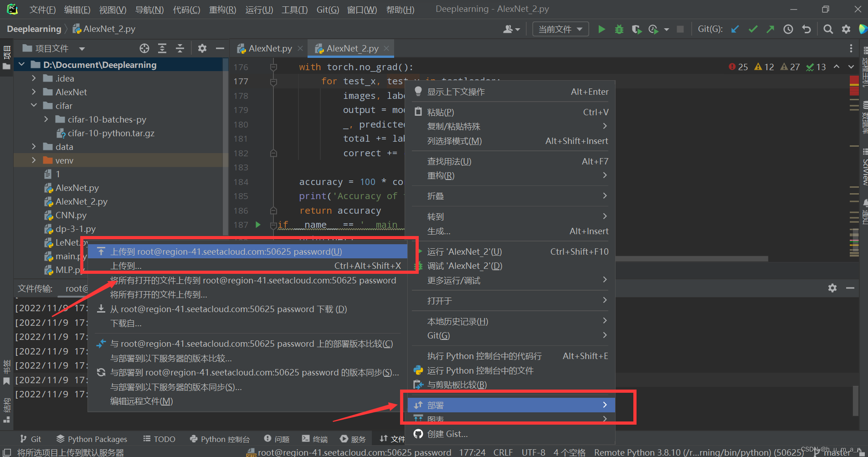Open the user account dropdown in the toolbar
The width and height of the screenshot is (868, 457).
point(511,29)
